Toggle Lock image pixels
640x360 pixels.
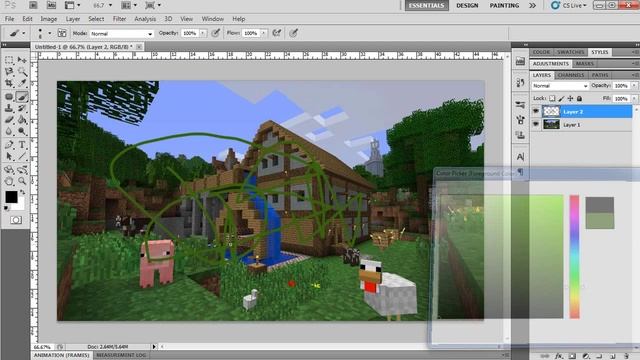(x=561, y=98)
